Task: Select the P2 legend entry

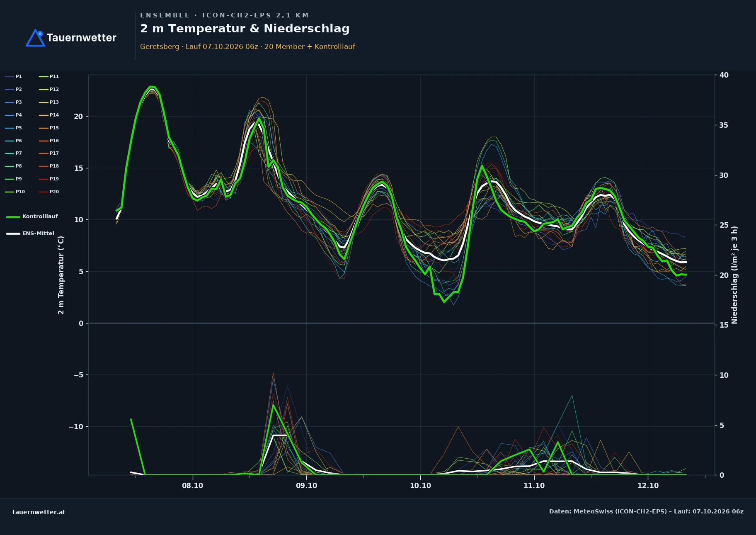Action: pyautogui.click(x=13, y=89)
